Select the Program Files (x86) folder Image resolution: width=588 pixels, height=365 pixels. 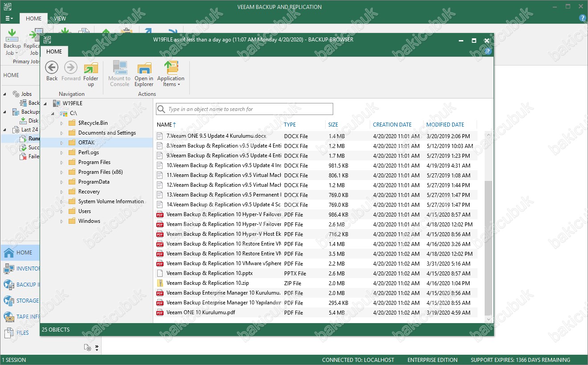coord(100,172)
